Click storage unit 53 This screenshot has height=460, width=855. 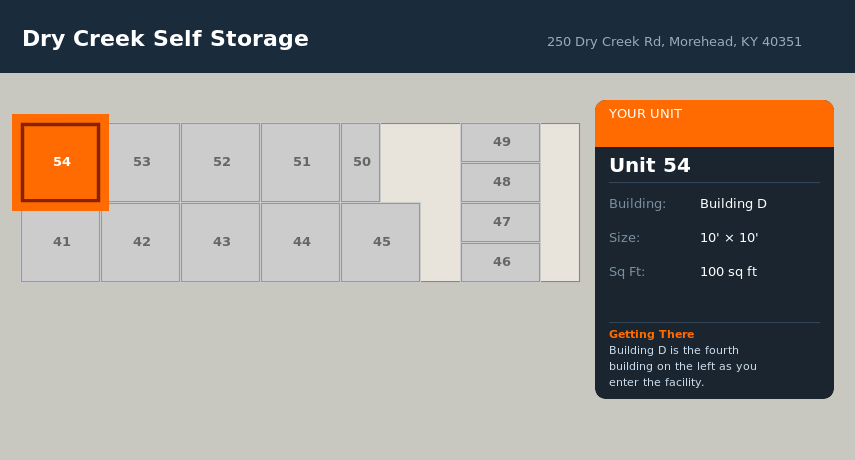click(x=141, y=162)
